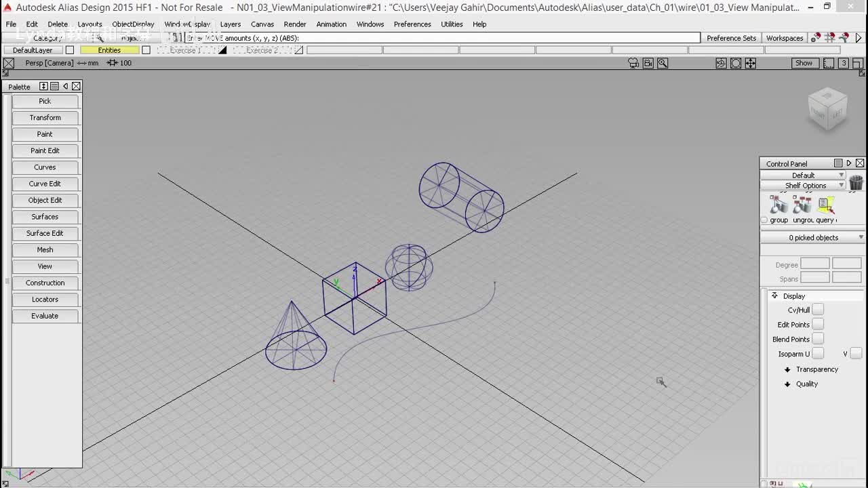Toggle the Cv/Hull checkbox

[x=818, y=310]
